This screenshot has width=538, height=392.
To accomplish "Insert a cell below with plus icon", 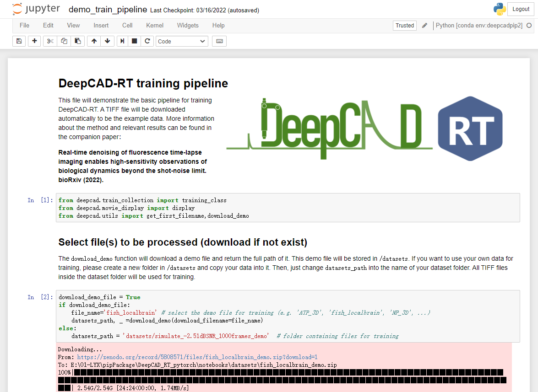I will pyautogui.click(x=34, y=41).
